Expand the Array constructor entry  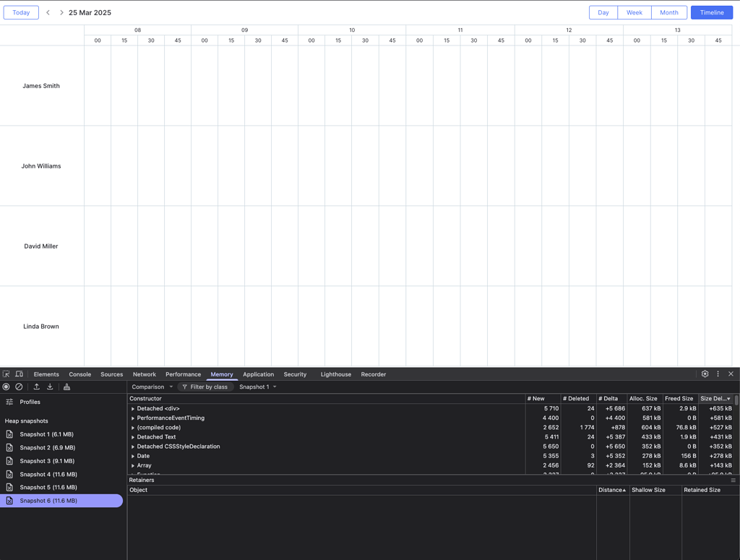(133, 465)
